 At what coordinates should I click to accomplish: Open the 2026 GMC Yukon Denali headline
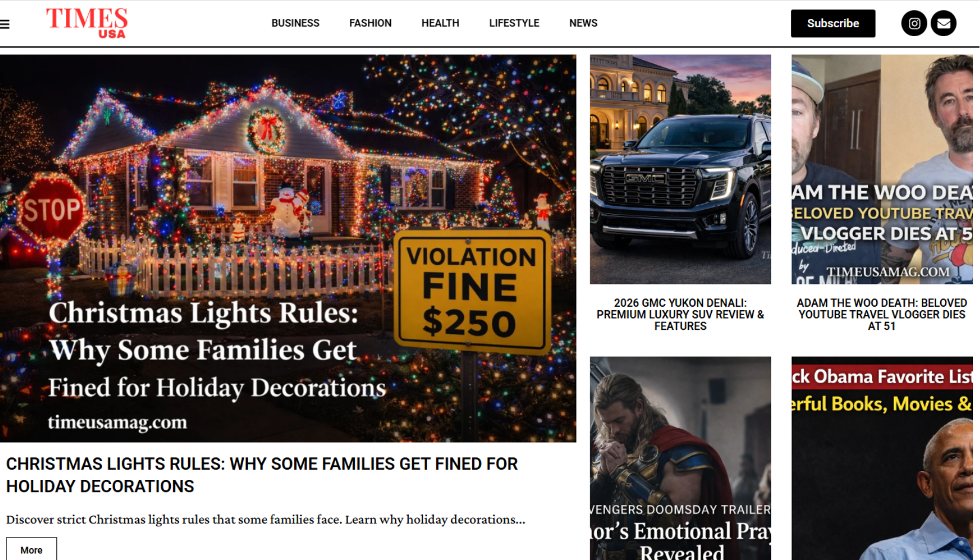(680, 314)
